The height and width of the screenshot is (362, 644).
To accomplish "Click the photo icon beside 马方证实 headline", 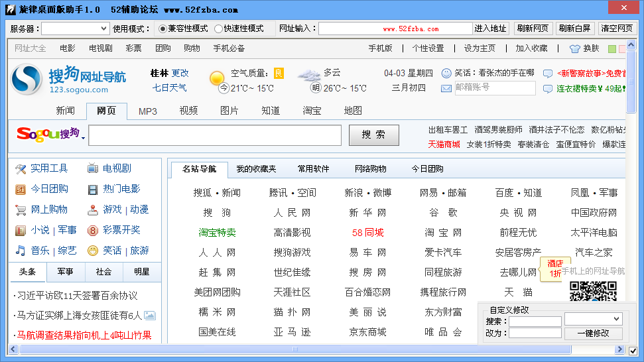I will (149, 315).
